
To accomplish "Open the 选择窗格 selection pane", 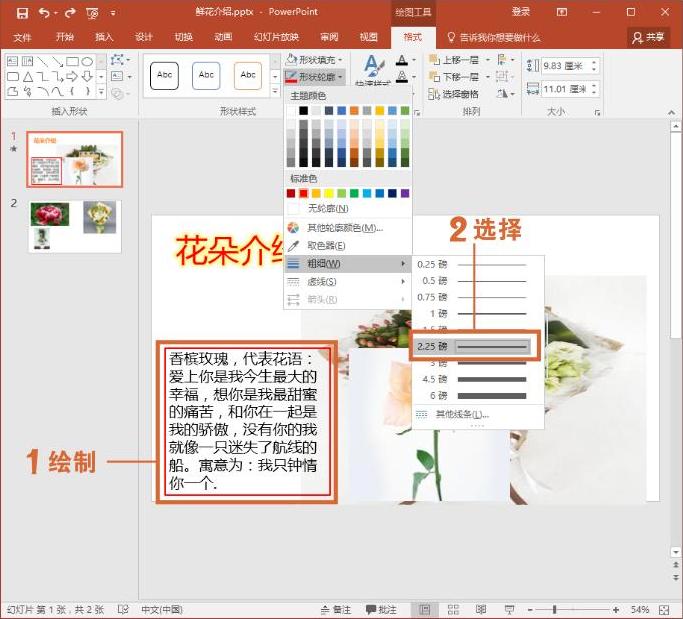I will [453, 94].
